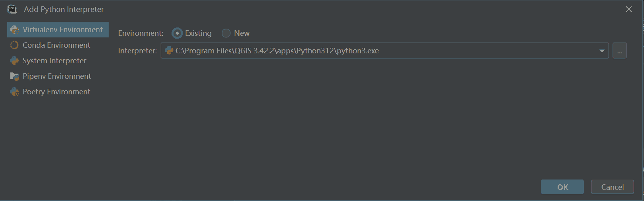Choose the New environment radio option
Screen dimensions: 644x201
(226, 33)
